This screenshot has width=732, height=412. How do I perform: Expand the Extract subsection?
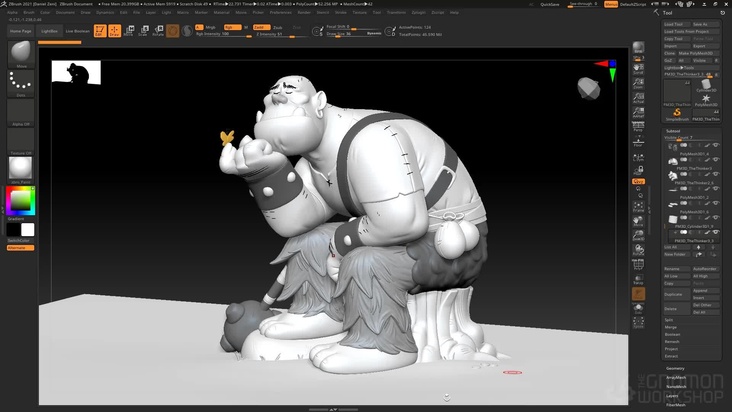671,356
